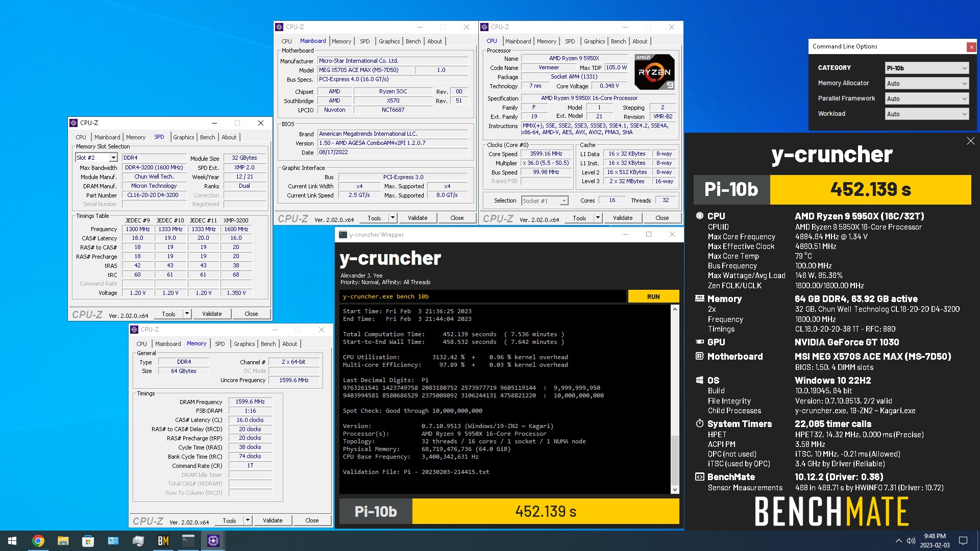Click RUN button in y-cruncher Wrapper
The image size is (980, 551).
(653, 296)
